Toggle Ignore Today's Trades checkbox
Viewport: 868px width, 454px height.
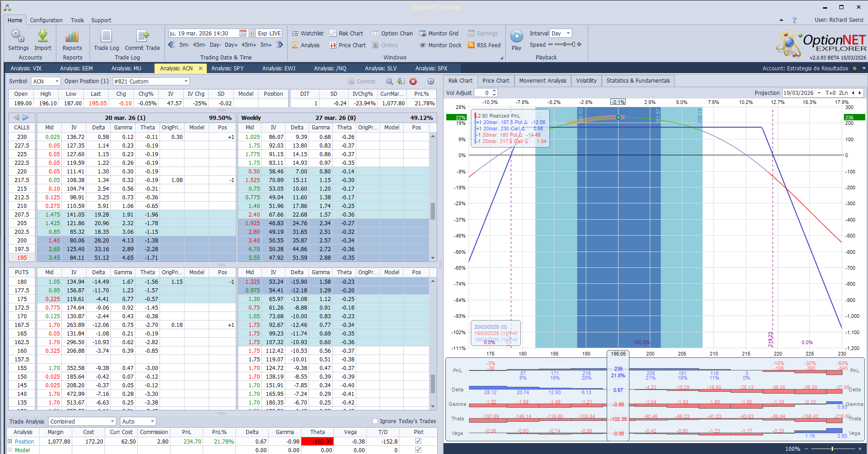(x=375, y=421)
